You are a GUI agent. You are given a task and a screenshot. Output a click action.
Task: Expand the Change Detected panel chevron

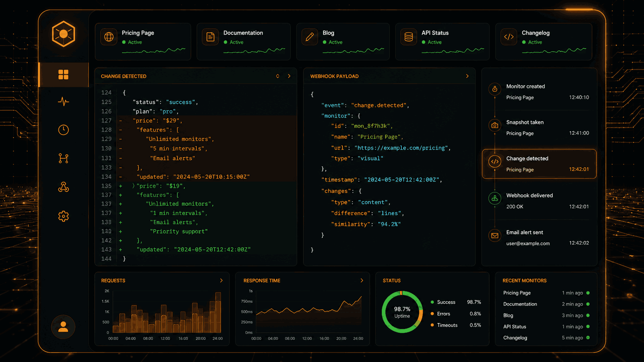[289, 76]
